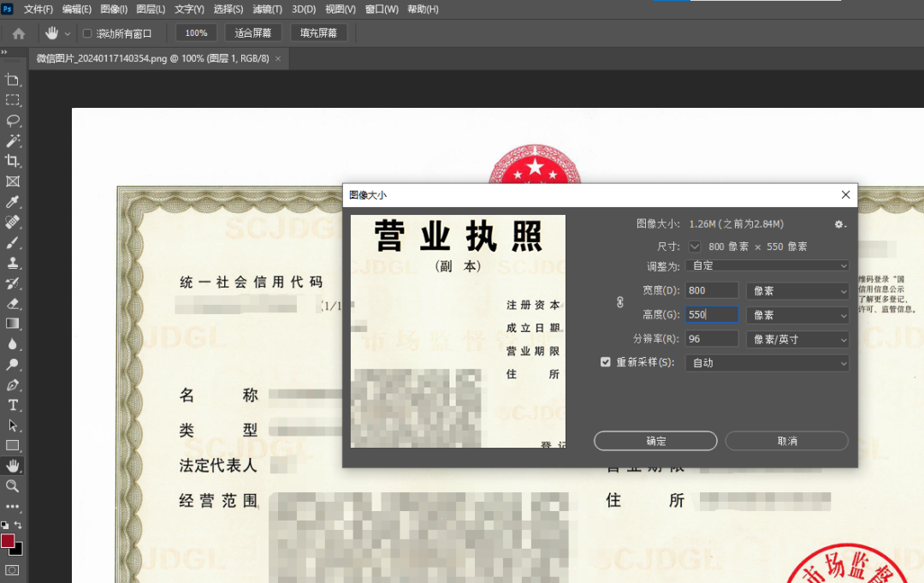Select the Eyedropper tool
Viewport: 924px width, 583px height.
[x=10, y=202]
